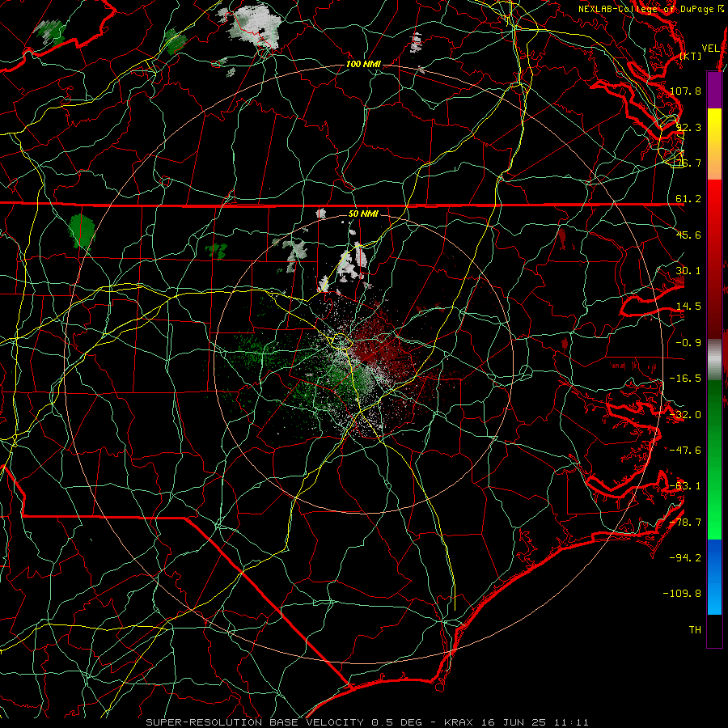Select the 30.1 velocity scale value

(x=688, y=271)
